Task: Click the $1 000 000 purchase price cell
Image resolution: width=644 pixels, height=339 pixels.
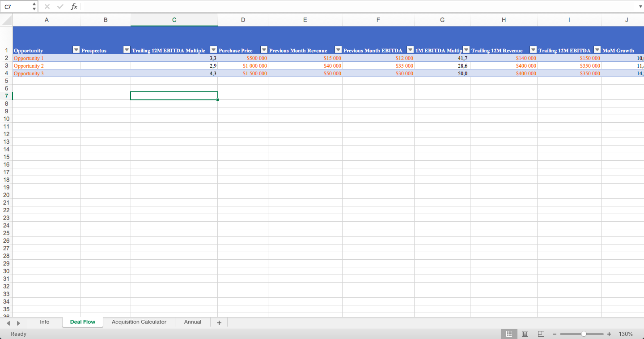Action: tap(243, 66)
